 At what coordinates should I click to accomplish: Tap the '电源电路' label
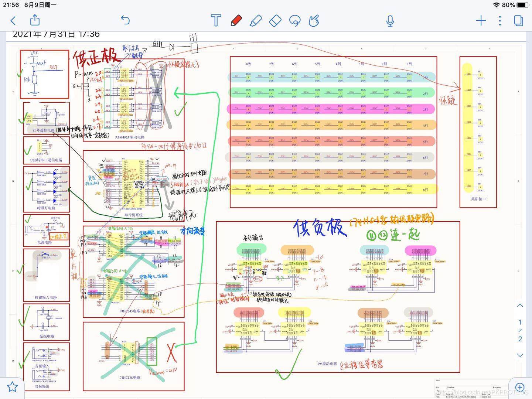pos(44,242)
